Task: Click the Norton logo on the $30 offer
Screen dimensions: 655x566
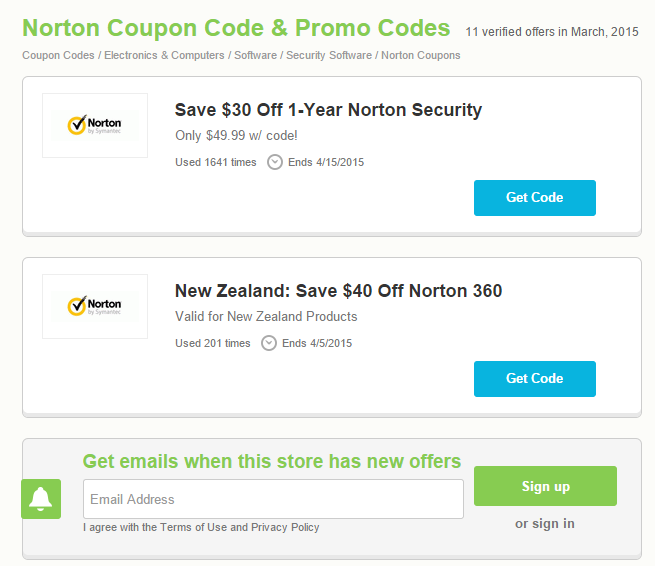Action: click(95, 125)
